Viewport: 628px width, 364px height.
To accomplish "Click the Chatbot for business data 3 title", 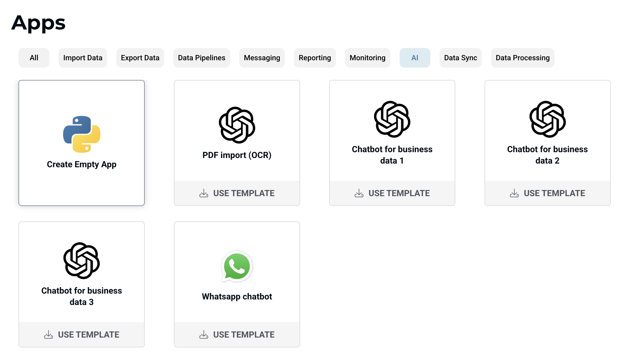I will 82,296.
